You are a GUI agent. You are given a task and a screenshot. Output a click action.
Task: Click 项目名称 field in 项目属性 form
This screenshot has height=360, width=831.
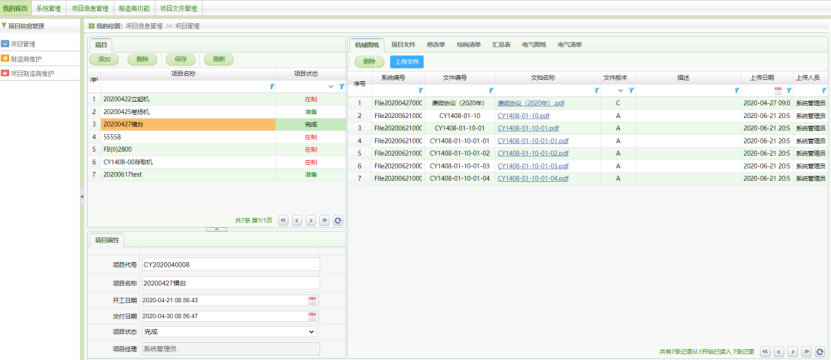[231, 283]
